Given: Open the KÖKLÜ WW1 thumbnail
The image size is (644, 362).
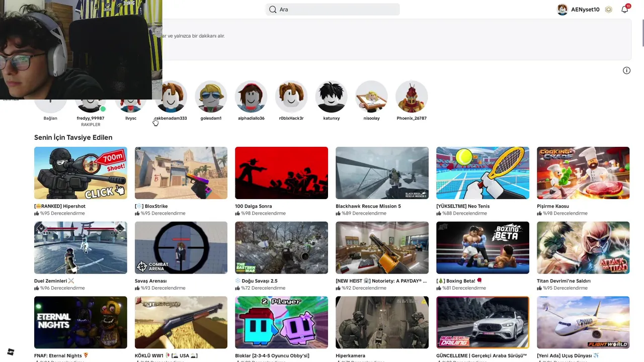Looking at the screenshot, I should [181, 322].
